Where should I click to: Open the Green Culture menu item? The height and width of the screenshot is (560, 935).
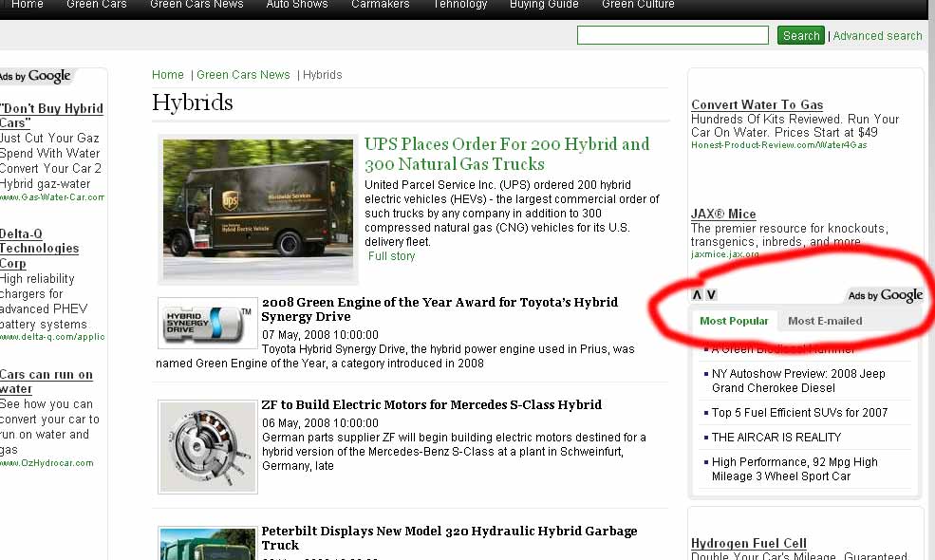[638, 5]
